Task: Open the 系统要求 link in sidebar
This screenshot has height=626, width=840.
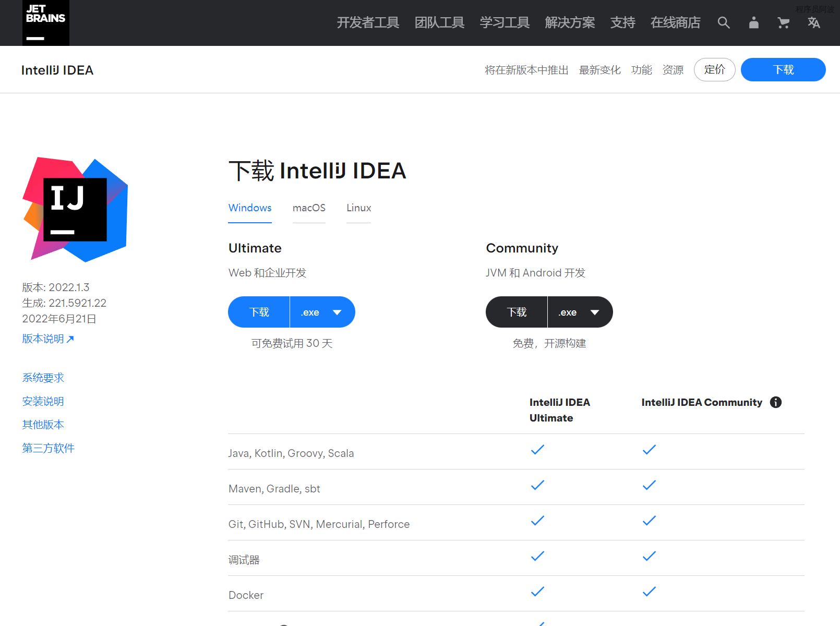Action: click(x=43, y=377)
